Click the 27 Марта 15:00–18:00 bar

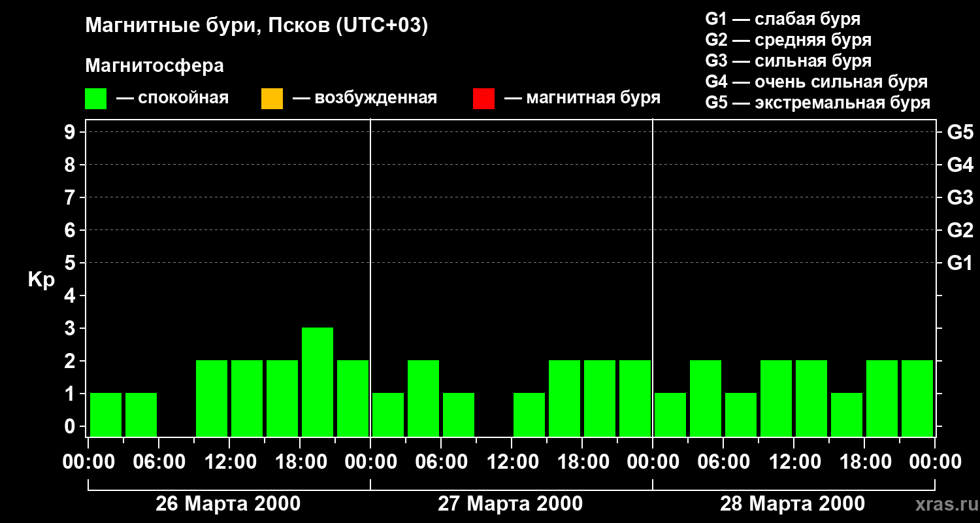tap(564, 398)
